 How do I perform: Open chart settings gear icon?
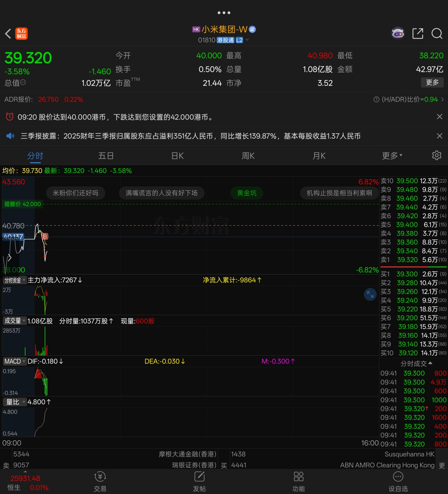(x=437, y=155)
